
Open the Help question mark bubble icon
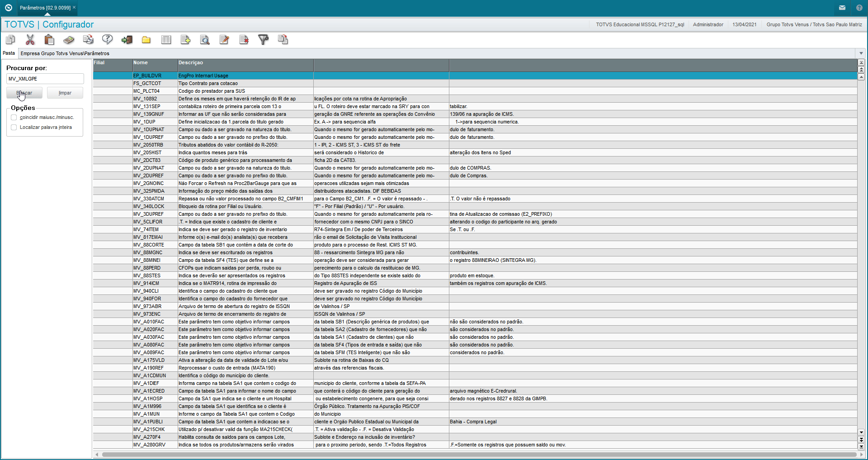[x=108, y=40]
